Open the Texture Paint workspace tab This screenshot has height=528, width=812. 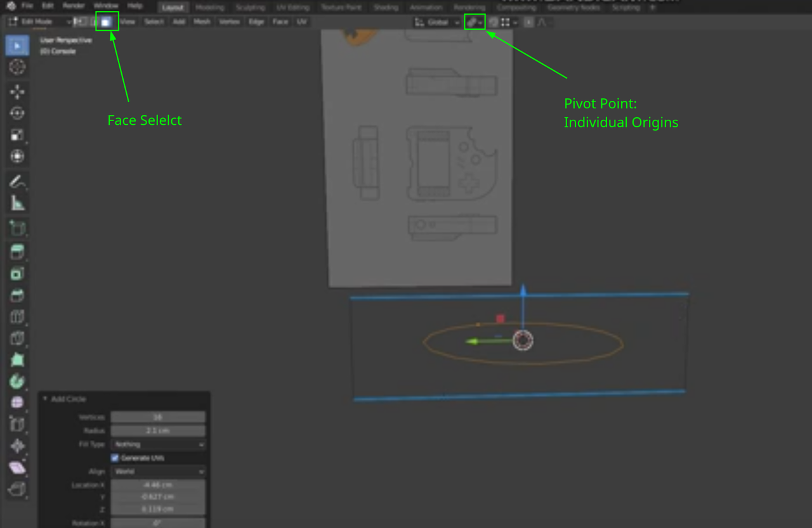pos(341,8)
